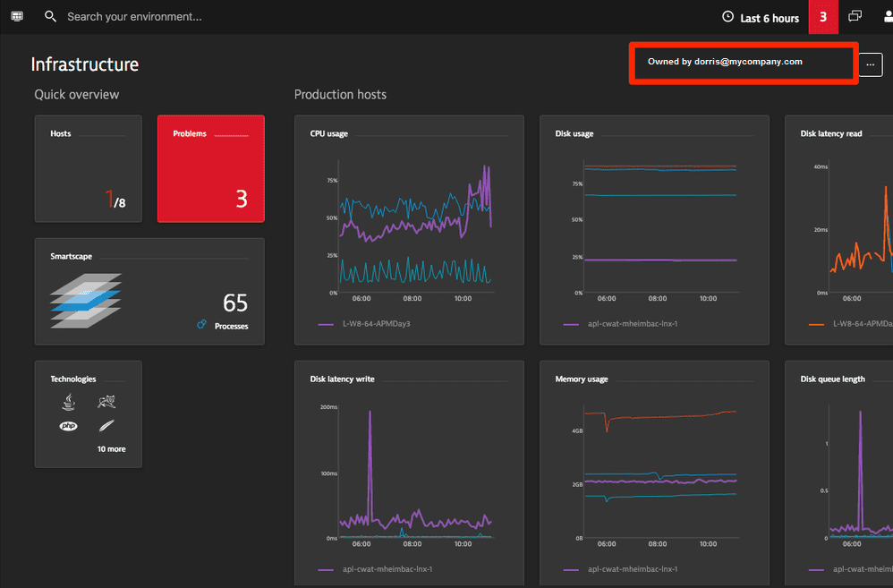Click the 1/8 hosts count
The image size is (893, 588).
coord(115,200)
